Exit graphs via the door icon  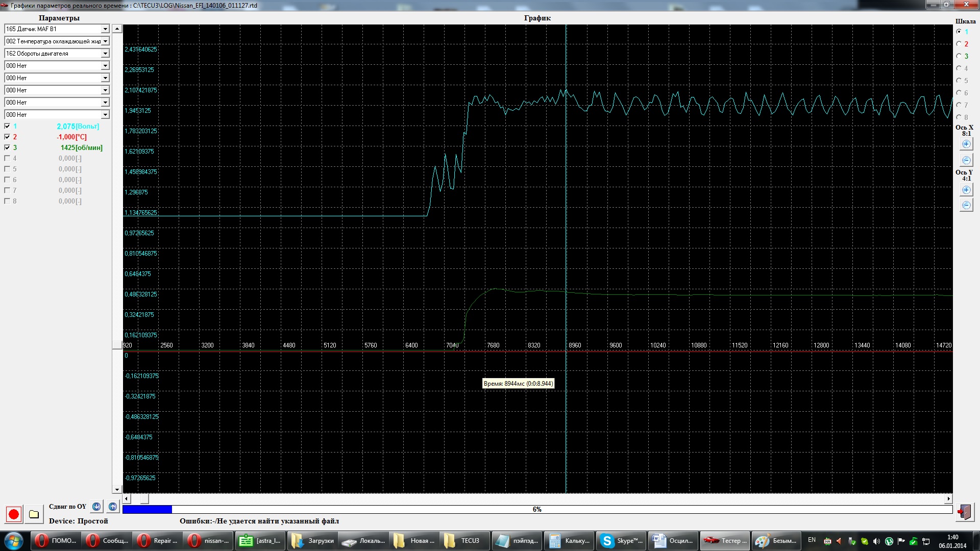964,512
